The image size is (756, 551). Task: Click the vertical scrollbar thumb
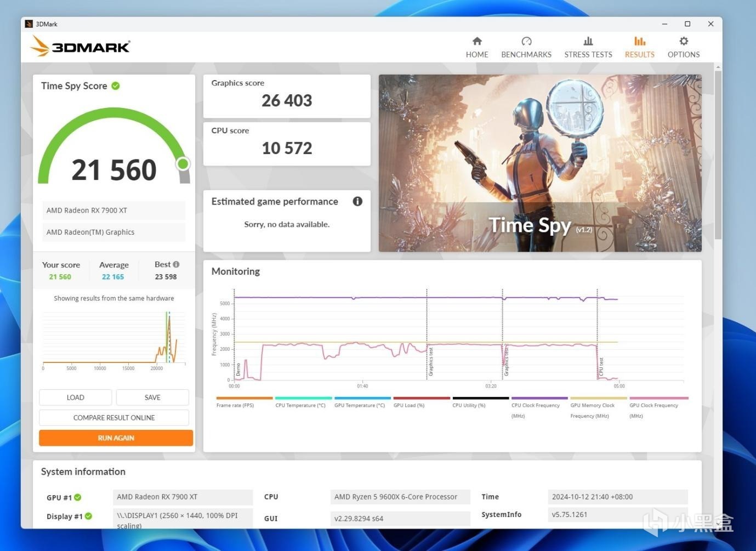click(x=718, y=155)
